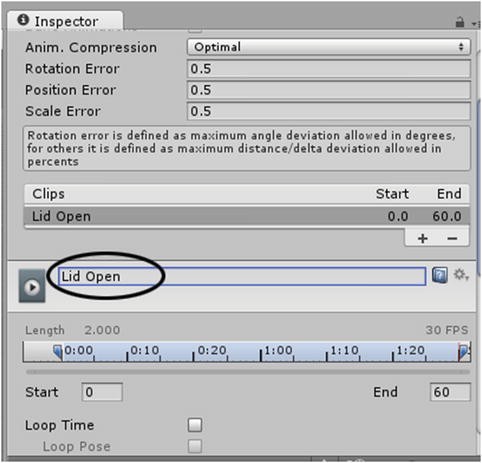Click the Position Error value field
The image size is (482, 463).
point(329,90)
